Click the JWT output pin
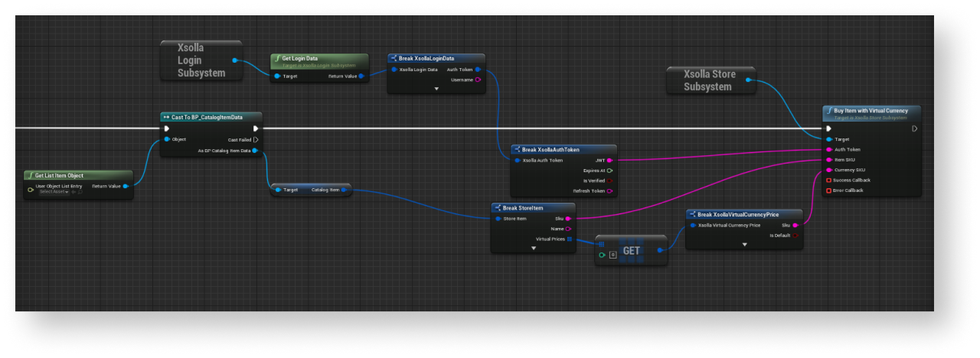Viewport: 980px width, 358px height. (x=609, y=161)
